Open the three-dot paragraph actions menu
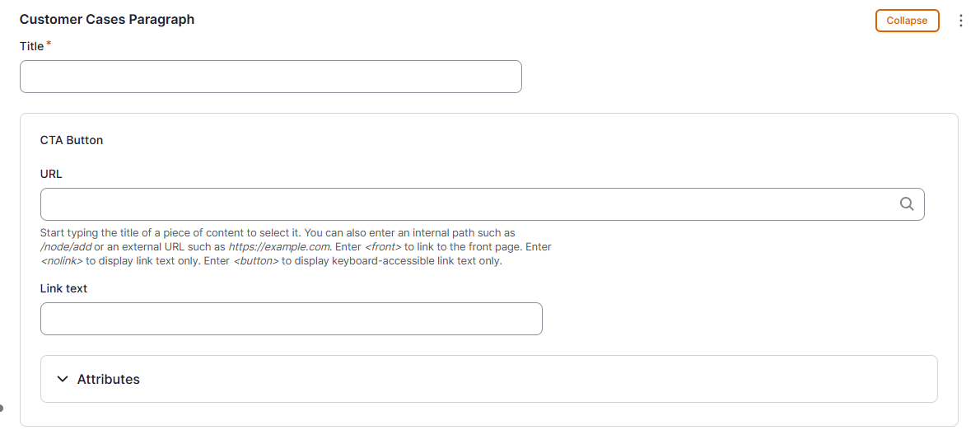The height and width of the screenshot is (430, 980). (x=960, y=21)
